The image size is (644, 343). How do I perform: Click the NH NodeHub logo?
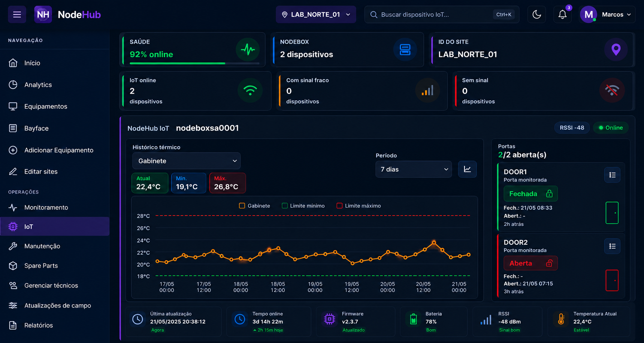click(68, 15)
